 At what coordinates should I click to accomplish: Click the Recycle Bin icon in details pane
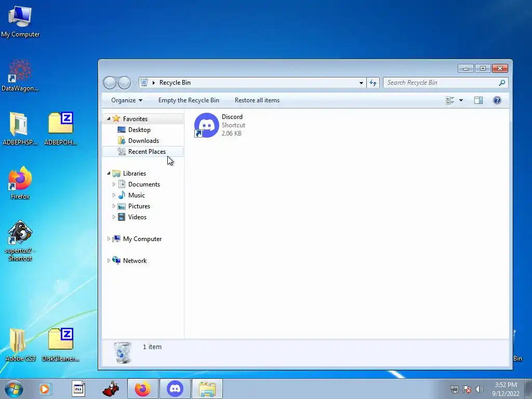(122, 353)
